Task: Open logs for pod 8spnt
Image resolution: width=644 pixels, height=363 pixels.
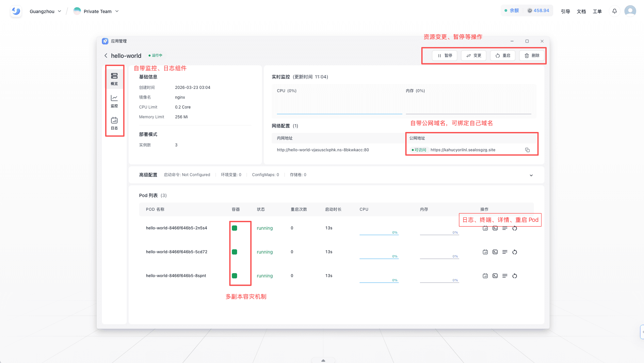Action: (485, 276)
